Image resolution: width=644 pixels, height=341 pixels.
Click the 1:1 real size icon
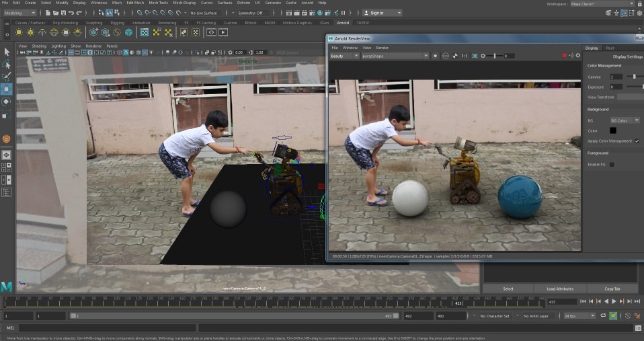465,56
